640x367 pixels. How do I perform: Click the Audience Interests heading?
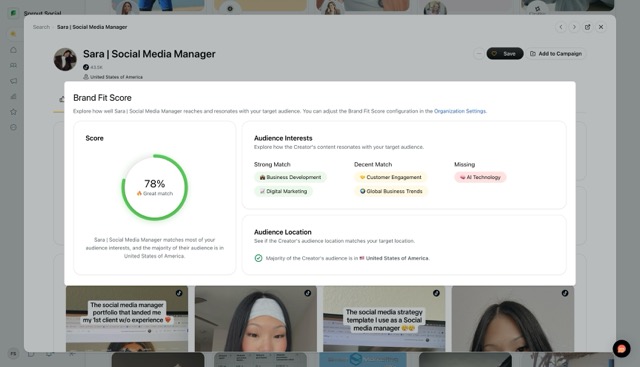(283, 138)
